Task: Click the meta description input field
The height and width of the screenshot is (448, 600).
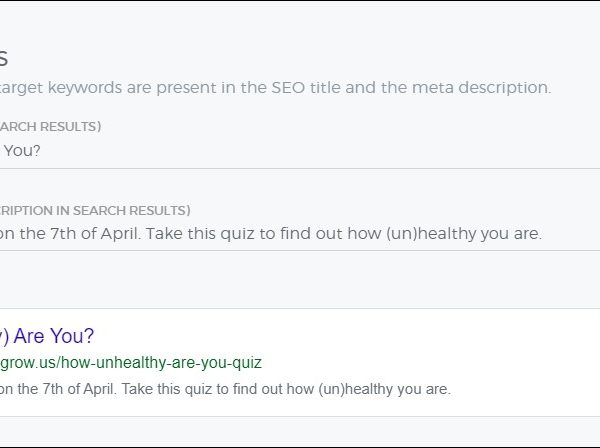Action: point(300,234)
